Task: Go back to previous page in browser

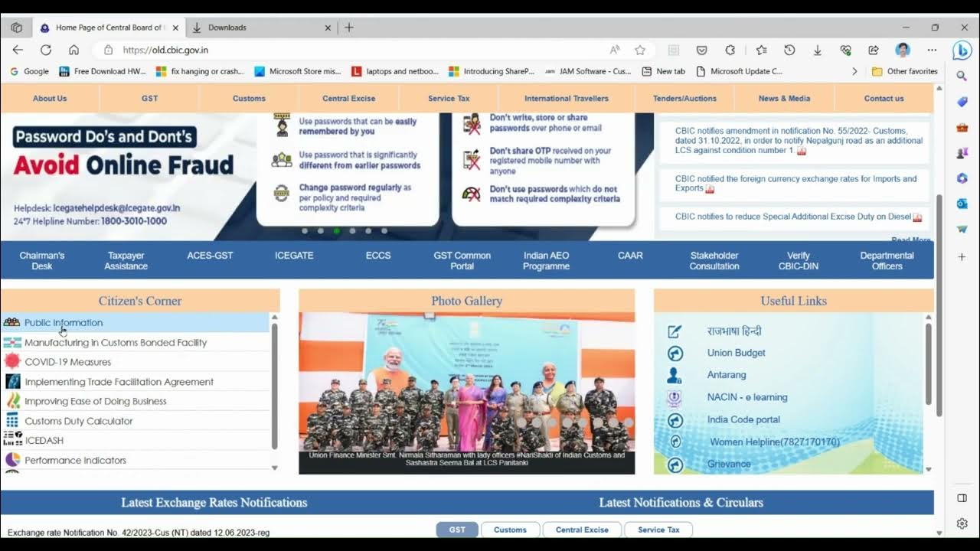Action: [18, 50]
